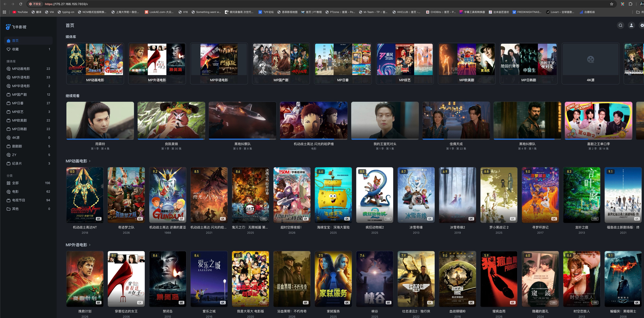The height and width of the screenshot is (318, 644).
Task: Open the YouTube bookmark
Action: tap(20, 12)
